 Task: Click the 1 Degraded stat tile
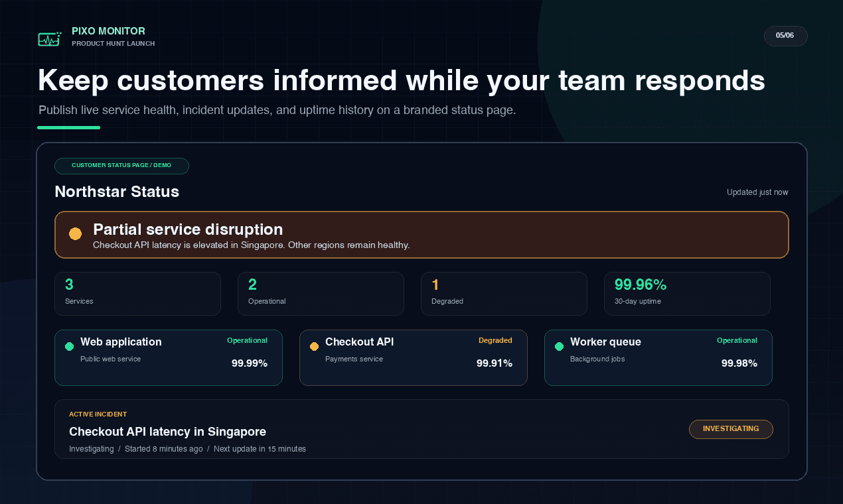point(504,294)
